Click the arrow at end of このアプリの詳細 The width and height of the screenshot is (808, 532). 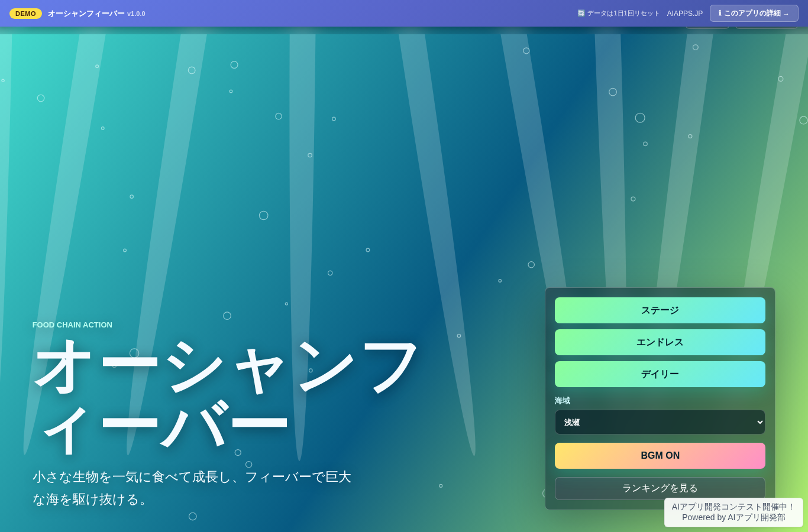(786, 14)
